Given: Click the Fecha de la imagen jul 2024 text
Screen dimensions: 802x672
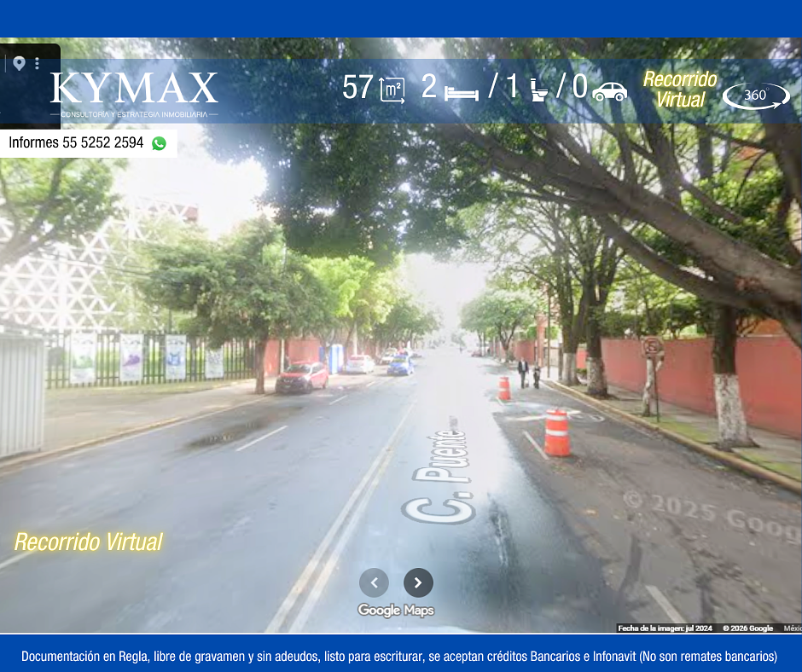Looking at the screenshot, I should coord(665,628).
